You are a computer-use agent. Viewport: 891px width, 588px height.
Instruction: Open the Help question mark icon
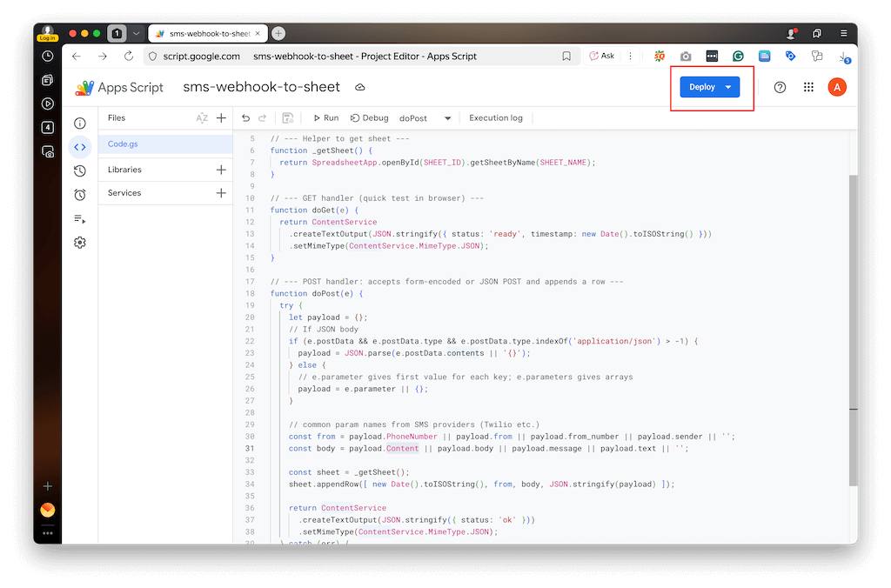click(x=780, y=87)
